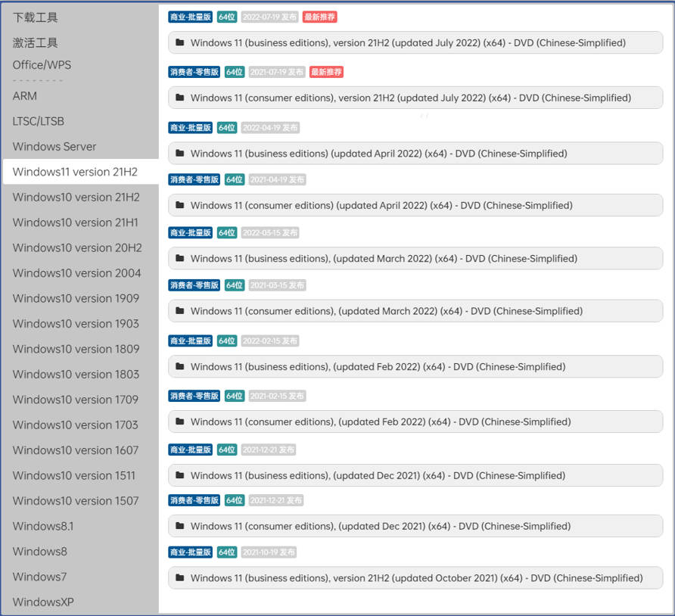Open the 激活工具 sidebar section
The width and height of the screenshot is (675, 616).
tap(36, 42)
